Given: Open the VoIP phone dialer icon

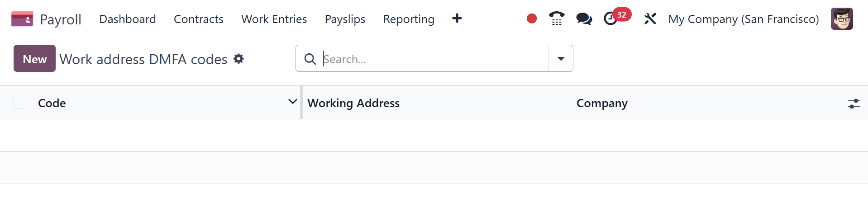Looking at the screenshot, I should (x=557, y=19).
